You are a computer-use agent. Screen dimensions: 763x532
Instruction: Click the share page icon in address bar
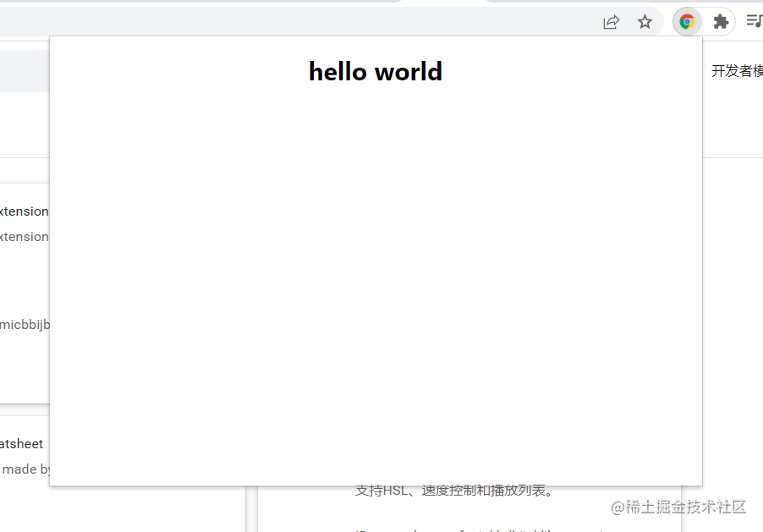611,22
